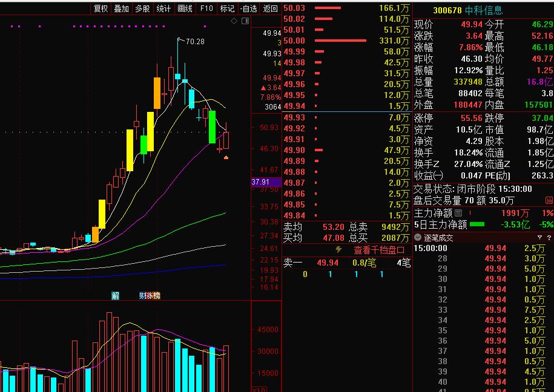Click the 内盘 value 157501

(x=538, y=105)
